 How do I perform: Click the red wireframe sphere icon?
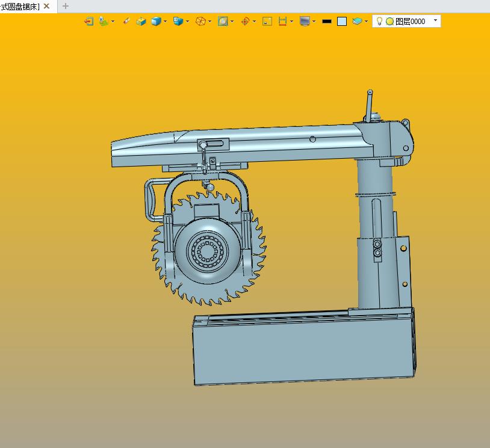[x=200, y=21]
